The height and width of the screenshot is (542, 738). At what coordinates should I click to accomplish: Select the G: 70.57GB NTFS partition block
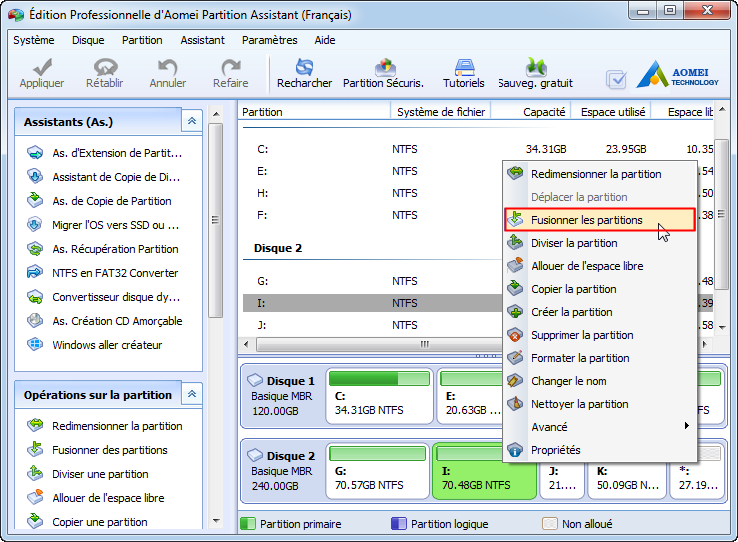(x=377, y=470)
